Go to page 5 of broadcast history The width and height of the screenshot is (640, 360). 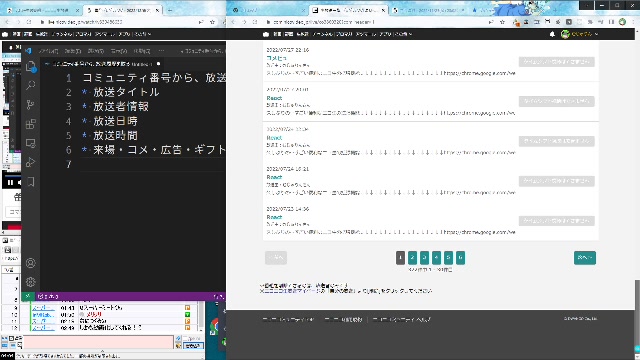click(x=449, y=258)
